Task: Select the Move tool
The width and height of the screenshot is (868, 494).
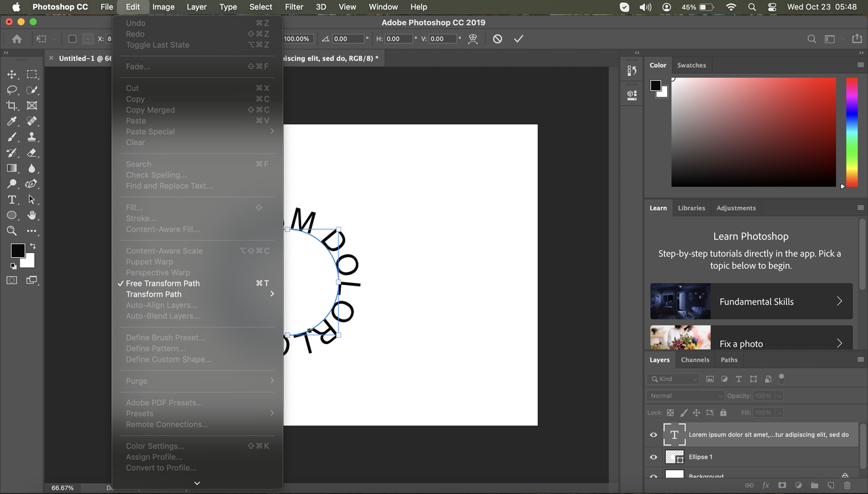Action: (12, 74)
